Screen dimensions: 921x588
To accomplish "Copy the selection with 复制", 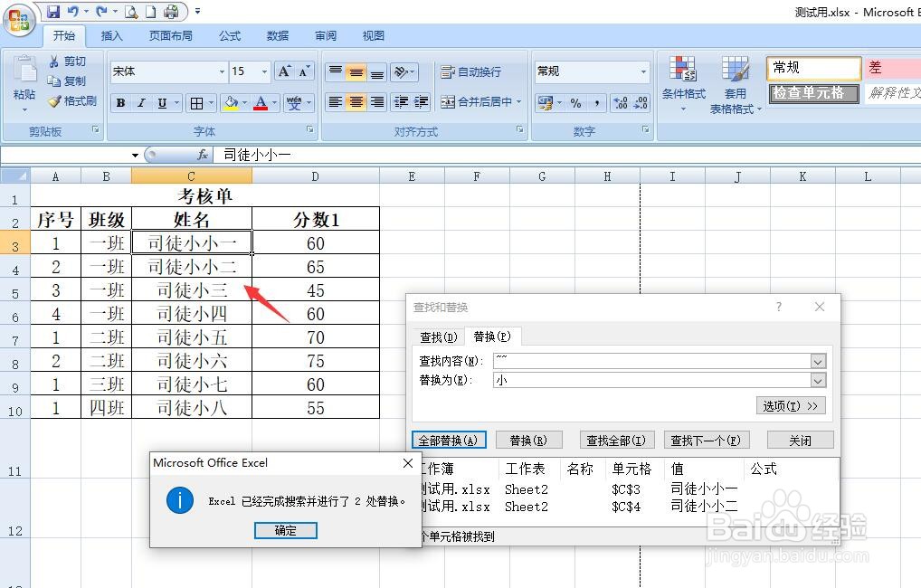I will [x=68, y=81].
